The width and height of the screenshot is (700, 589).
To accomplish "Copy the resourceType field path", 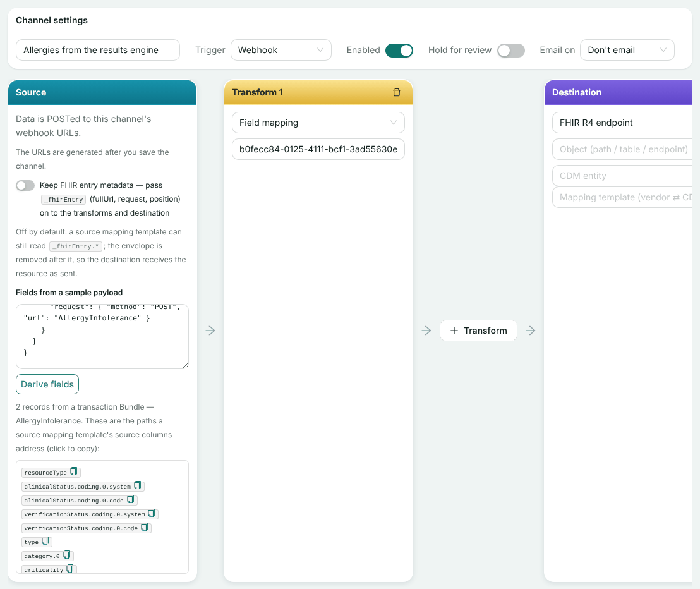I will 74,471.
